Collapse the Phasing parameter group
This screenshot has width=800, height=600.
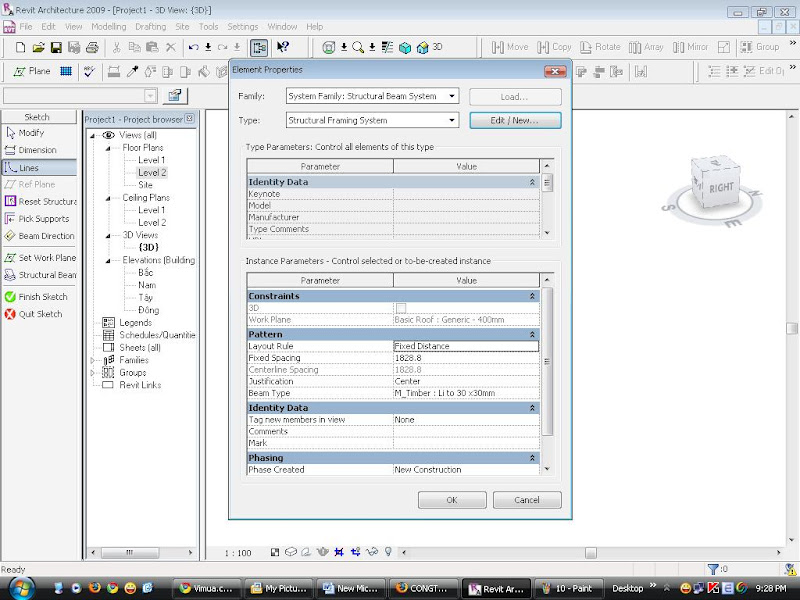coord(532,458)
